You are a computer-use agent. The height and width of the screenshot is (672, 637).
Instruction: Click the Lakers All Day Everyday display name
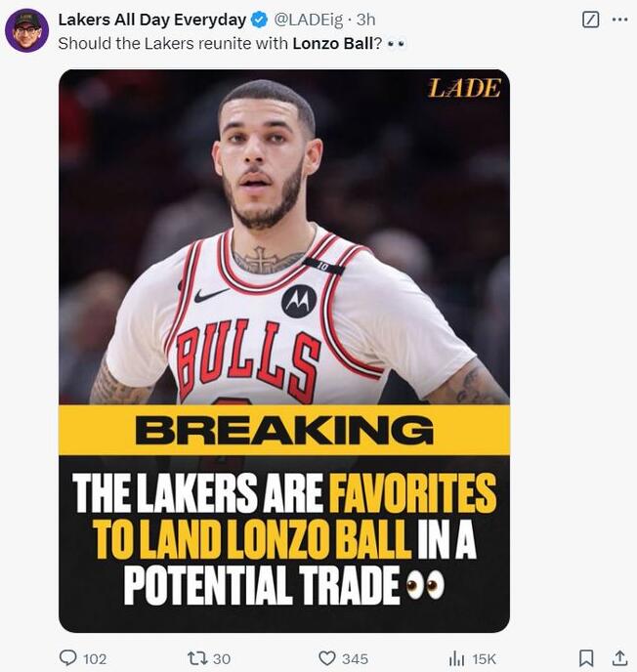click(151, 20)
